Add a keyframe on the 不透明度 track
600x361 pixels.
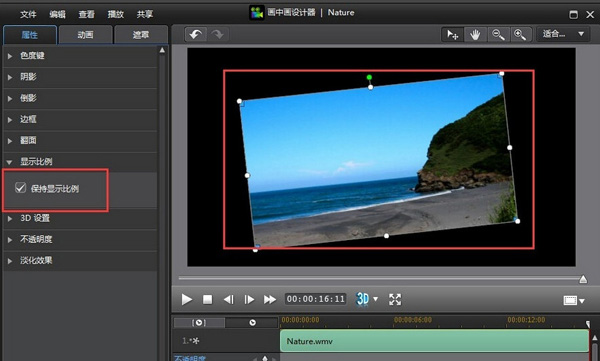(264, 358)
